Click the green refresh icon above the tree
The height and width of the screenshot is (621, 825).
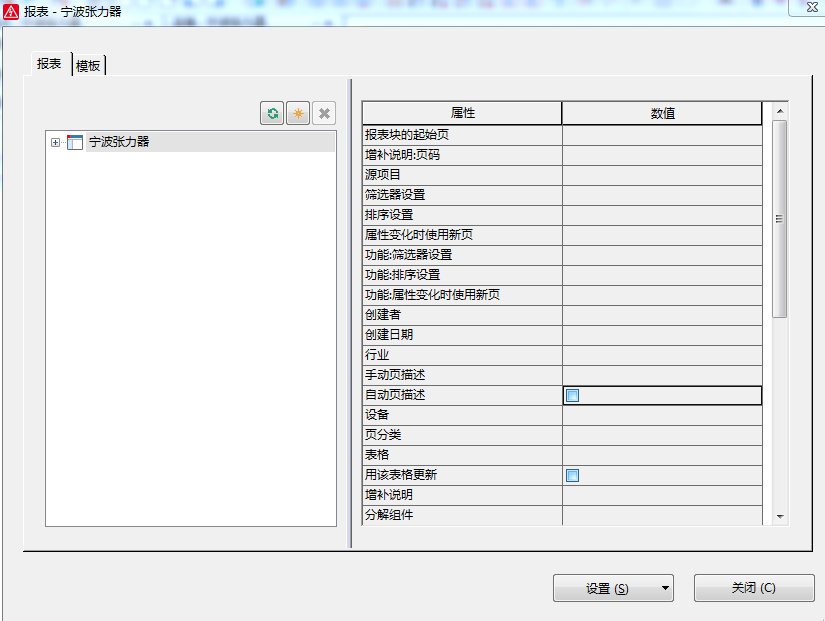point(272,113)
